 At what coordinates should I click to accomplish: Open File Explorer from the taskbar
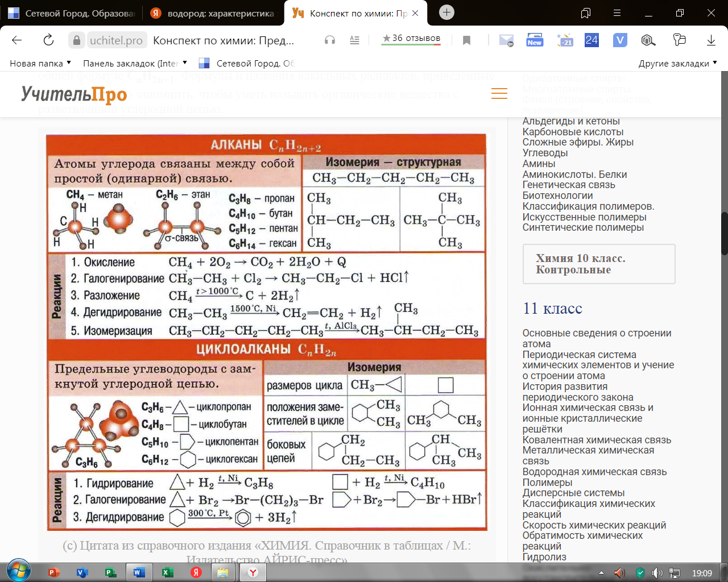[x=222, y=572]
